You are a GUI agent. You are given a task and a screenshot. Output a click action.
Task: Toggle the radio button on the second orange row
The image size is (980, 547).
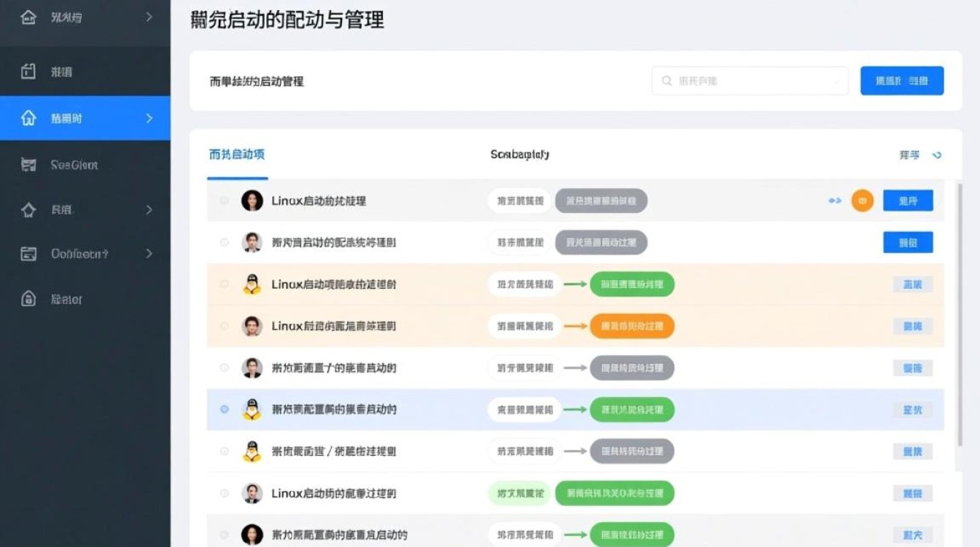[x=225, y=326]
